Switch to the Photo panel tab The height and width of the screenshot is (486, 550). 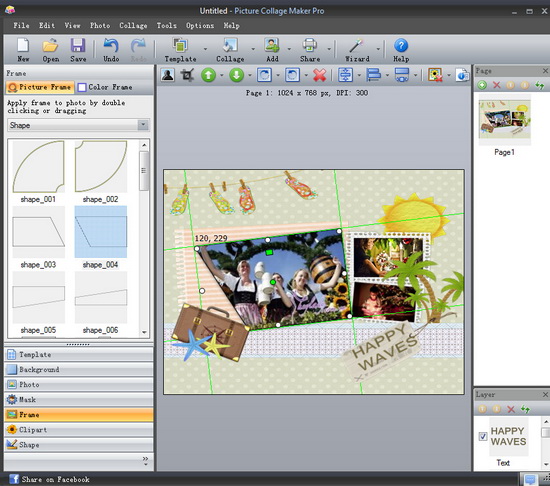coord(79,385)
